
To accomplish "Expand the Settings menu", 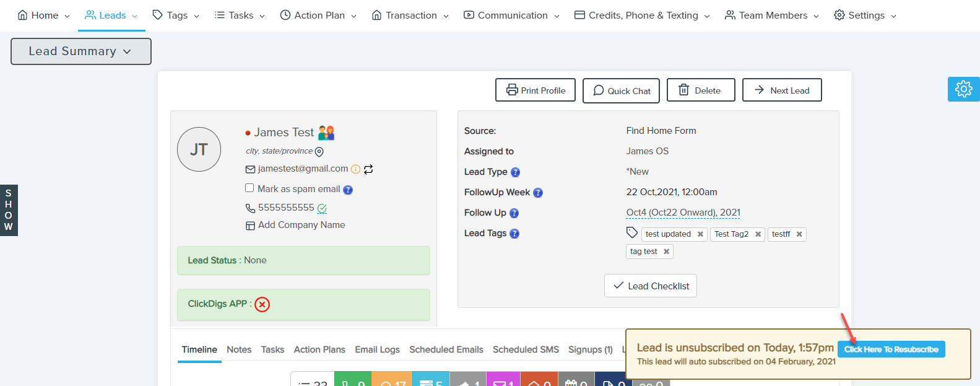I will (865, 15).
